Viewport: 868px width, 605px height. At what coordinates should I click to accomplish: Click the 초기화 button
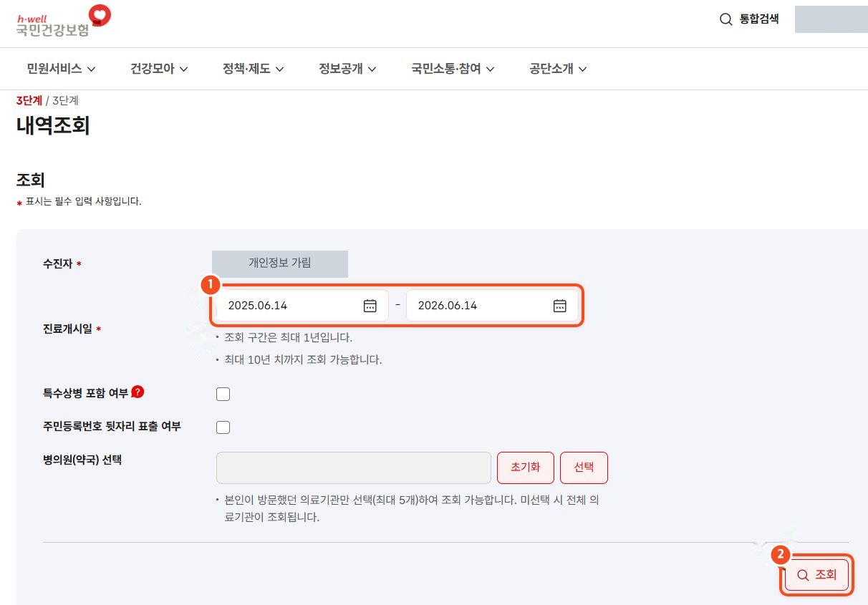[526, 468]
